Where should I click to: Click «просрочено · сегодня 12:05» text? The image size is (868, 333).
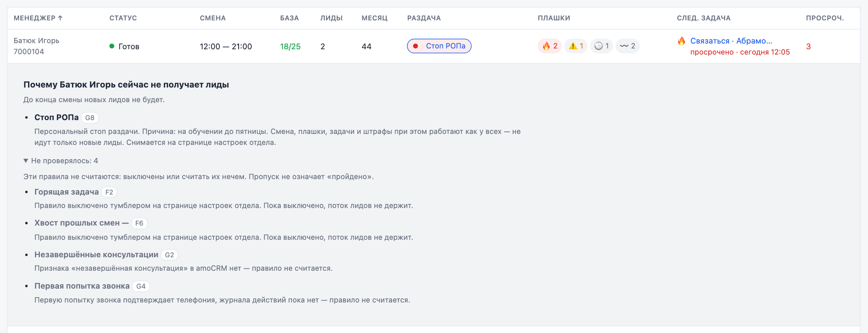[x=740, y=52]
